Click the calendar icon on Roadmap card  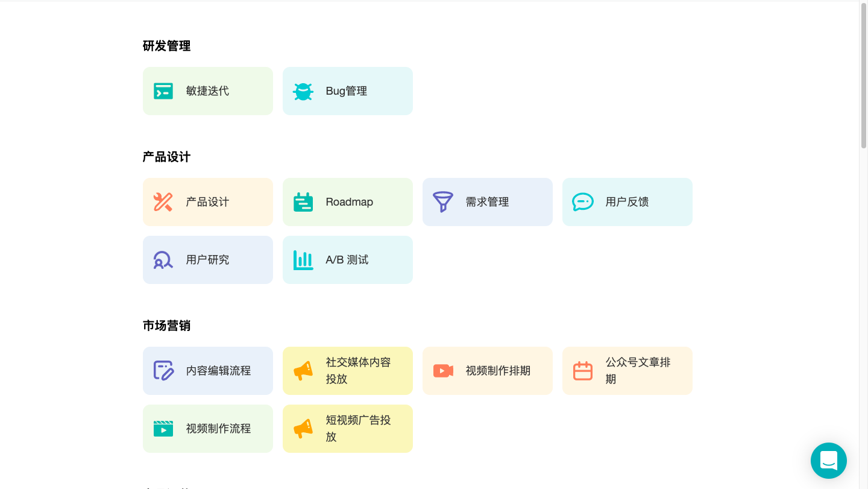303,202
